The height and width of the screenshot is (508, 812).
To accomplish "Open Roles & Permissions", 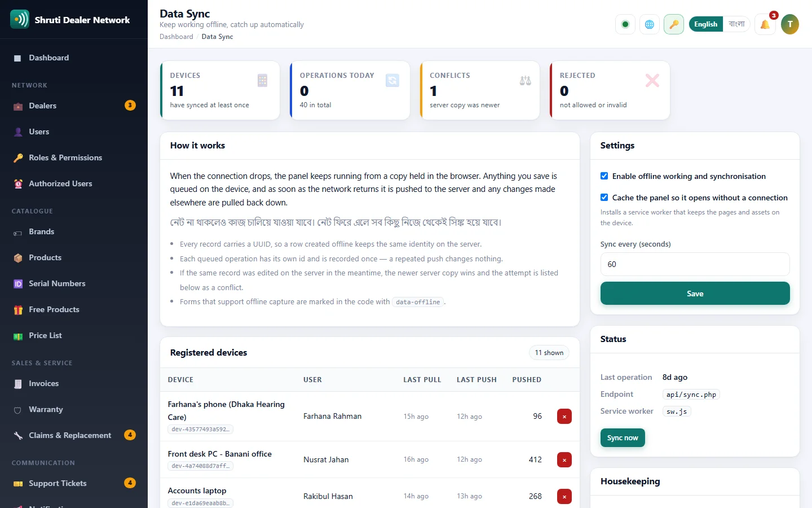I will click(74, 158).
